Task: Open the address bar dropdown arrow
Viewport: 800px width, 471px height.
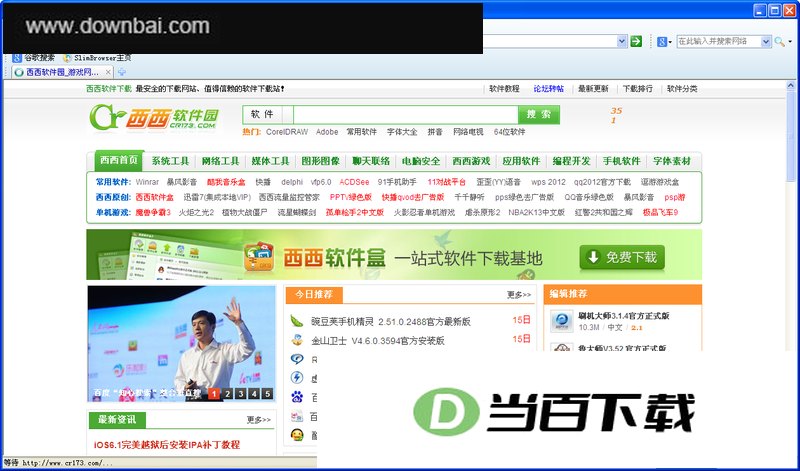Action: click(621, 41)
